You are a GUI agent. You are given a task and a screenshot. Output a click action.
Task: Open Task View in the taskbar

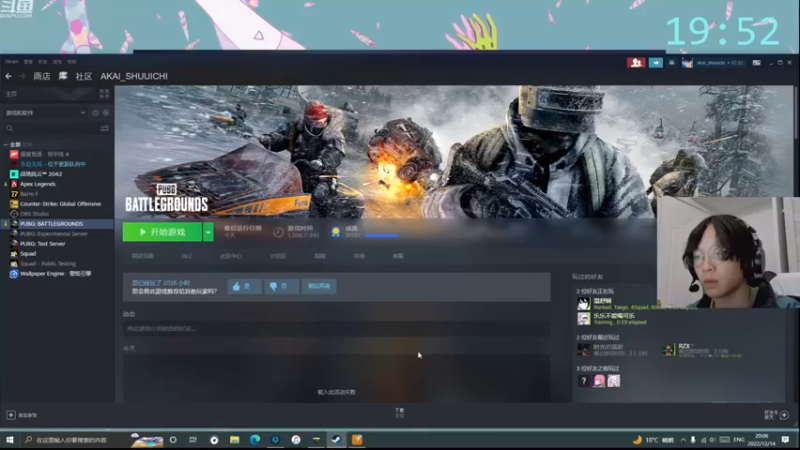(193, 440)
